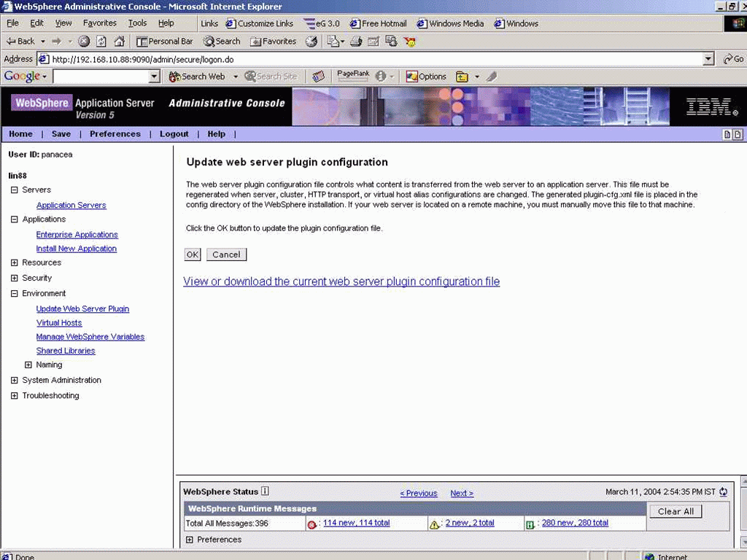Open the File menu
Screen dimensions: 747x560
13,23
